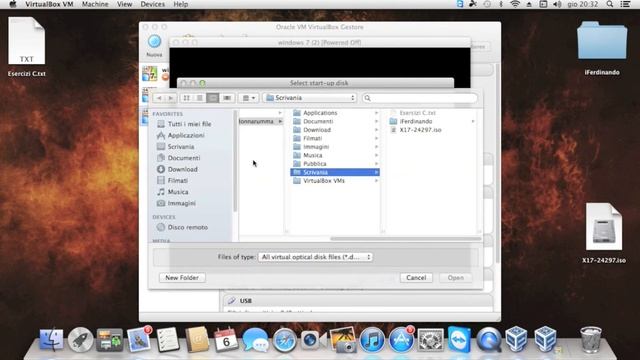Select the VirtualBox VMs folder
640x360 pixels.
(335, 181)
